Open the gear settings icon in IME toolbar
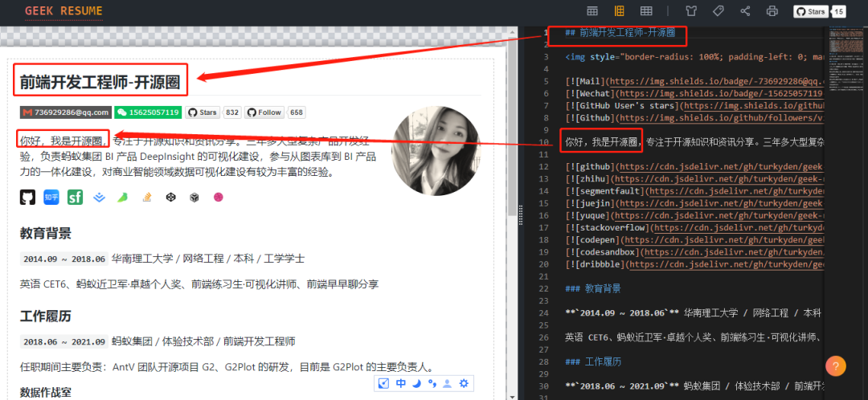Image resolution: width=868 pixels, height=400 pixels. tap(464, 383)
